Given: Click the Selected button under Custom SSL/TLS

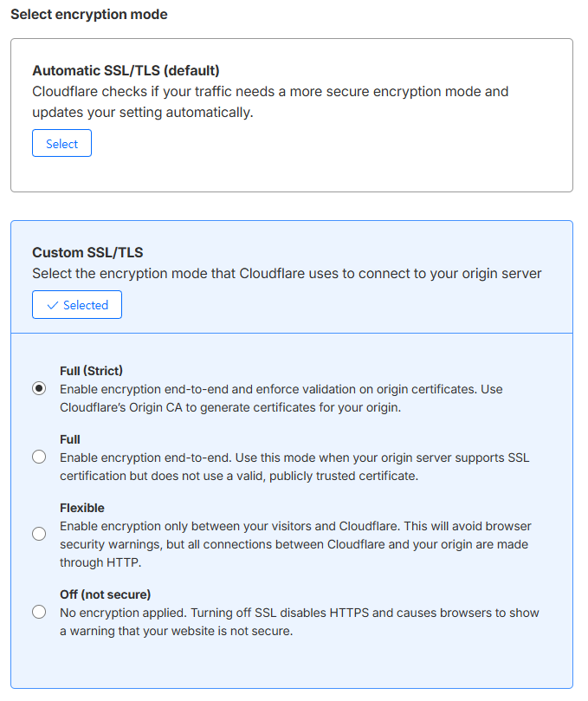Looking at the screenshot, I should point(77,305).
